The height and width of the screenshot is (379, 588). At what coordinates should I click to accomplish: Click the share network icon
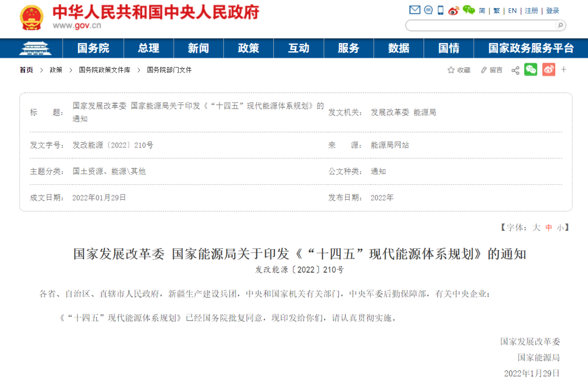515,70
